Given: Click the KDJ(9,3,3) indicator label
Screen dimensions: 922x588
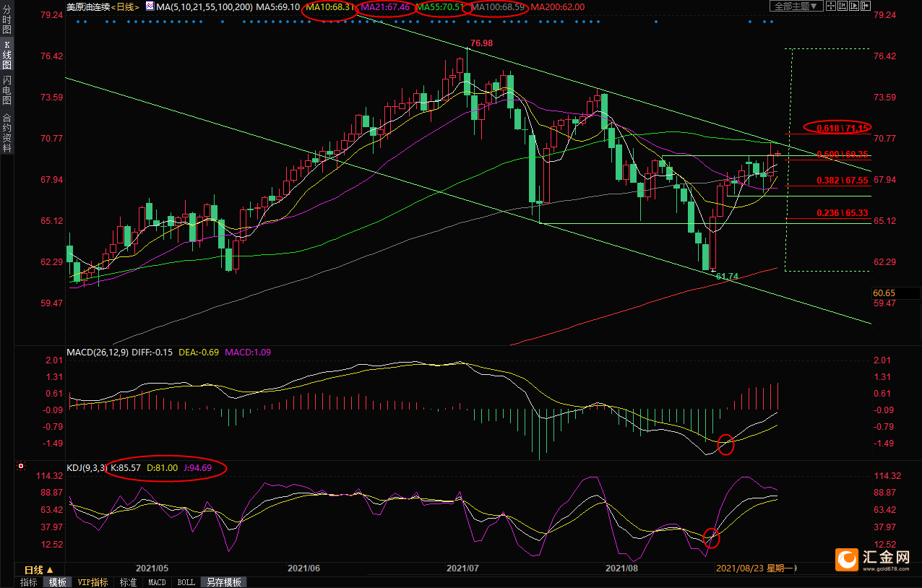Looking at the screenshot, I should pos(87,468).
